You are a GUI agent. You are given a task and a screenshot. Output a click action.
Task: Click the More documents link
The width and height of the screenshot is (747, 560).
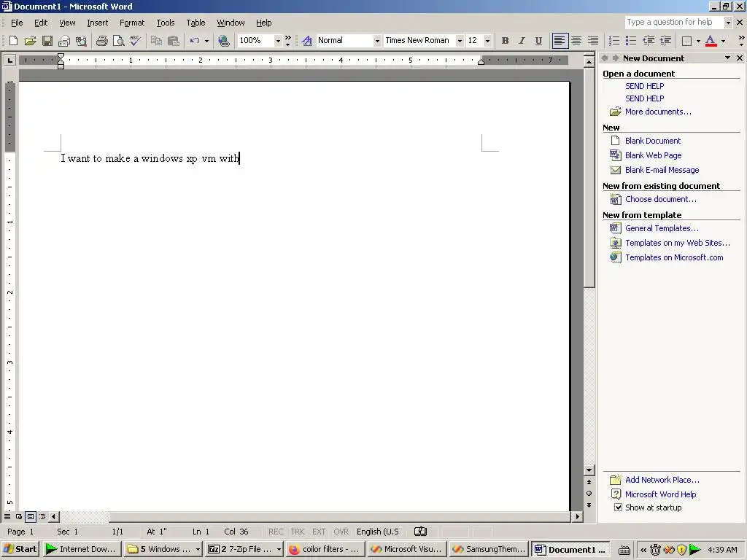pos(658,112)
